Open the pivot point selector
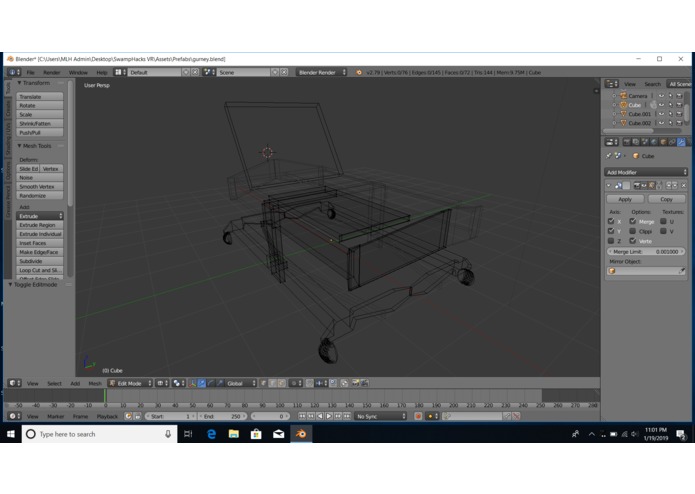Viewport: 695px width, 494px height. coord(179,383)
